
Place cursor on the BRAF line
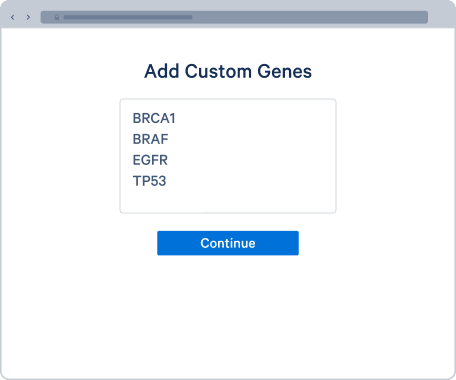click(x=150, y=139)
